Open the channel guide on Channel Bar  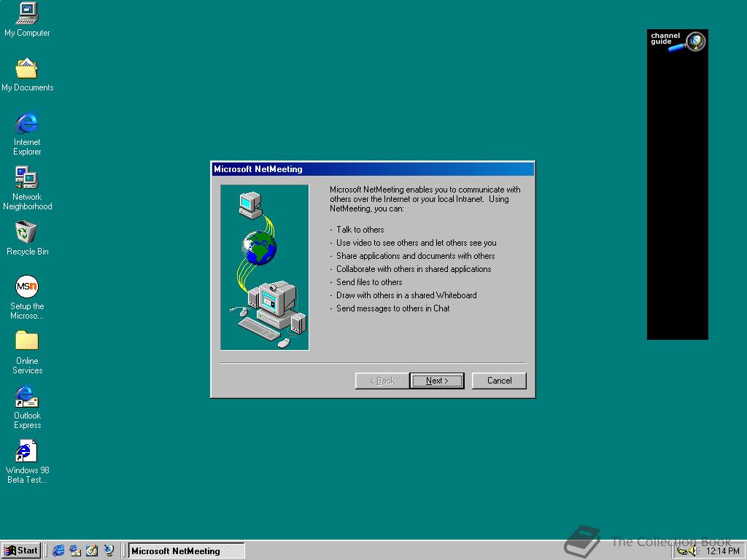(x=678, y=42)
